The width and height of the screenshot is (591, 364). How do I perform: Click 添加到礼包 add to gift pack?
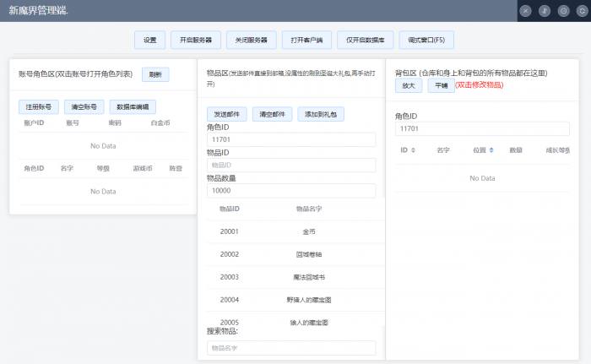[x=320, y=114]
